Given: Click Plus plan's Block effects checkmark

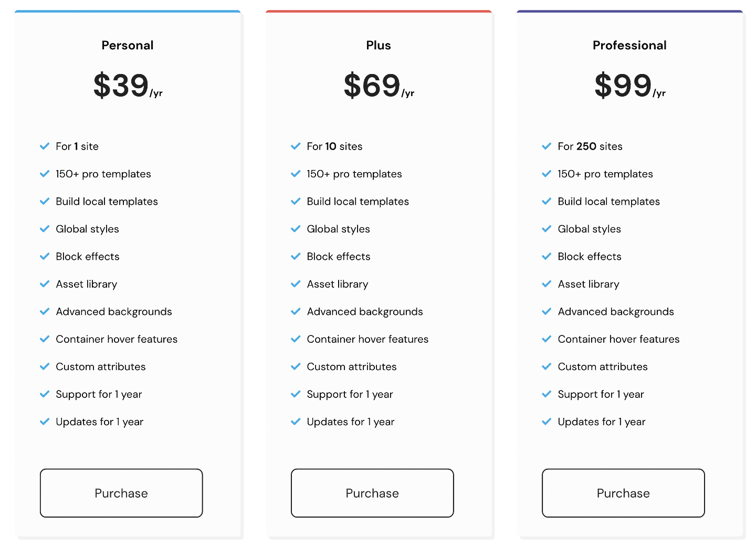Looking at the screenshot, I should coord(296,256).
